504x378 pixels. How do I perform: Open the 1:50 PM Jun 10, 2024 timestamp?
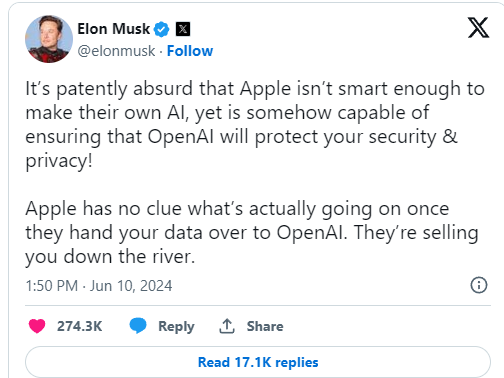99,286
